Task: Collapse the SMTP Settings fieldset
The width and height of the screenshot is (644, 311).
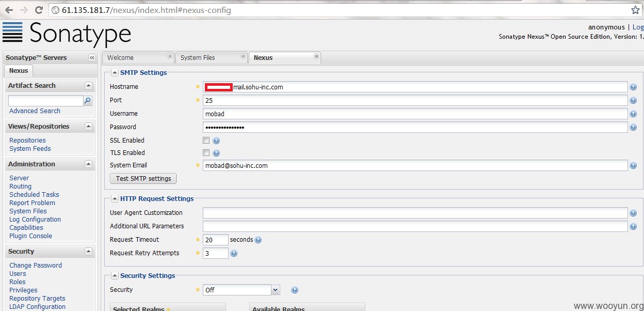Action: 115,73
